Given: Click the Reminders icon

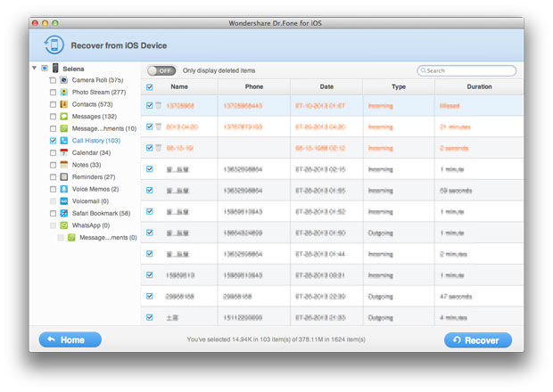Looking at the screenshot, I should pyautogui.click(x=64, y=176).
